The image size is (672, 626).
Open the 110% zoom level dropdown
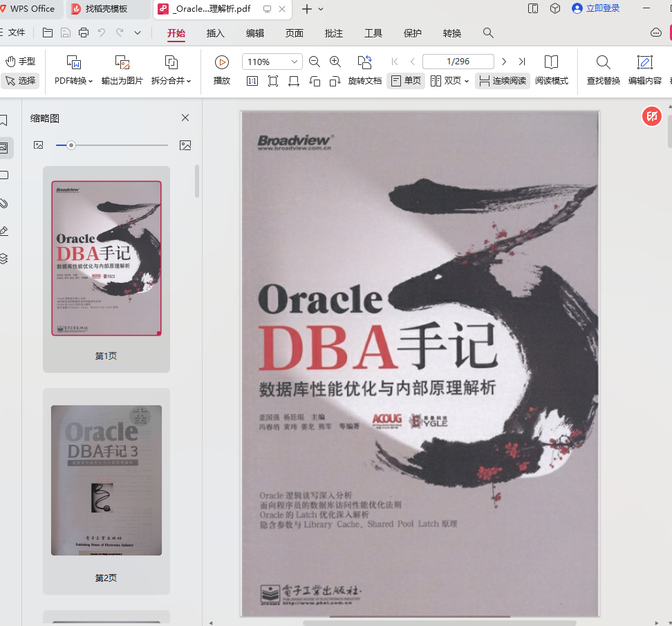tap(295, 62)
